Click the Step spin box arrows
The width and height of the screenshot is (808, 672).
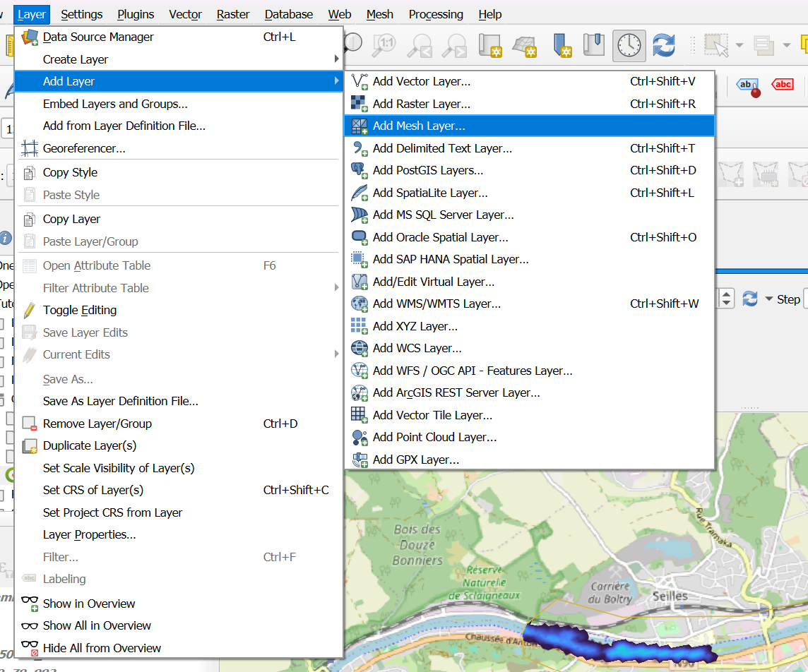(x=726, y=299)
